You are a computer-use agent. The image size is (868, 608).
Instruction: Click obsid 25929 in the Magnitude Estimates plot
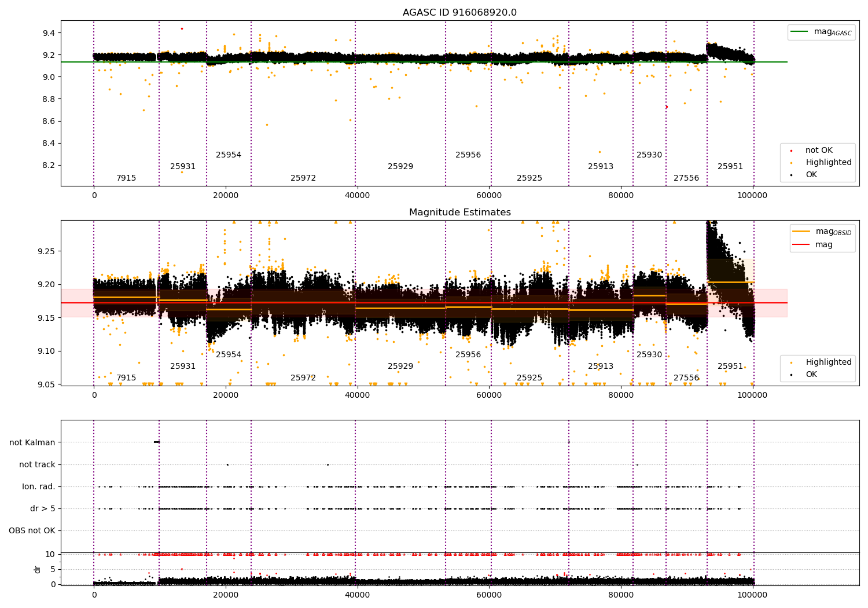pyautogui.click(x=400, y=367)
